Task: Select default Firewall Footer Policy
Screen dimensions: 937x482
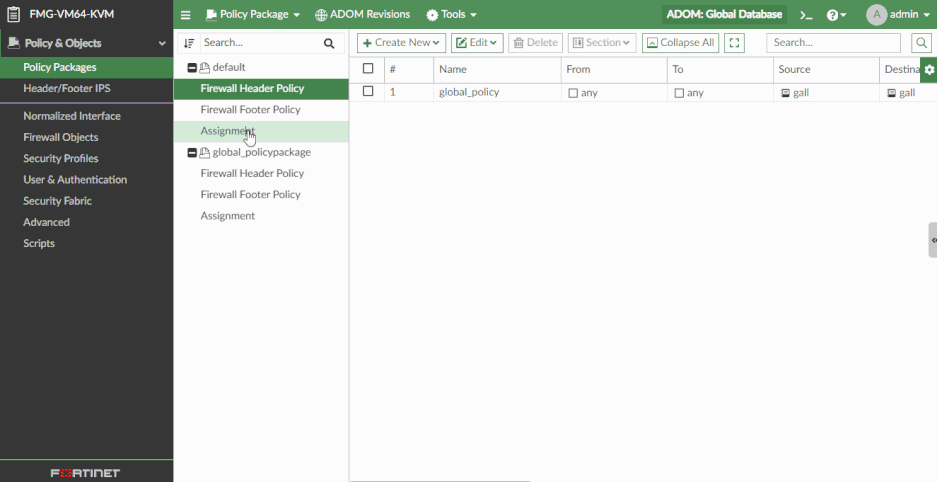Action: pyautogui.click(x=261, y=110)
